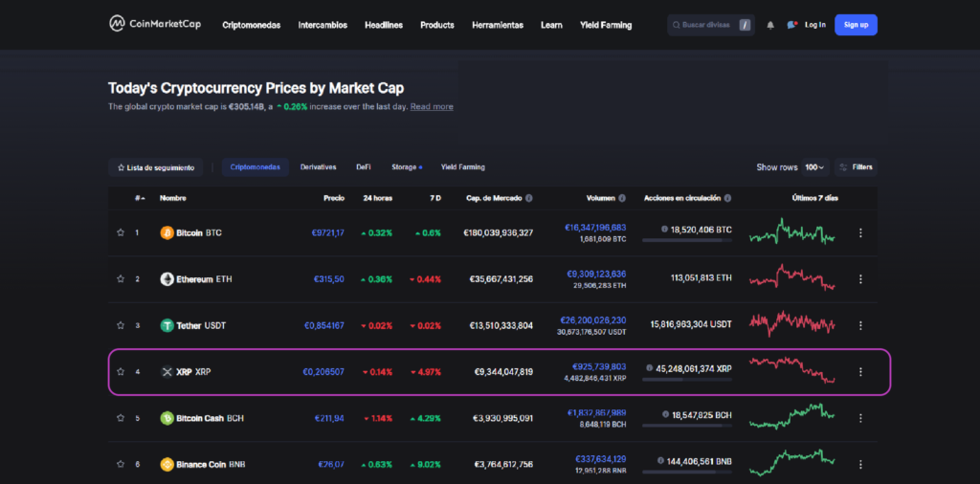Click the Sign up button

click(x=856, y=25)
